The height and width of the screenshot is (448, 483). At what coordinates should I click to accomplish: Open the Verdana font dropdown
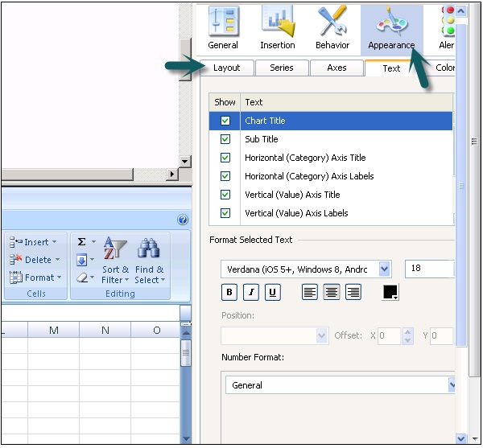coord(385,269)
